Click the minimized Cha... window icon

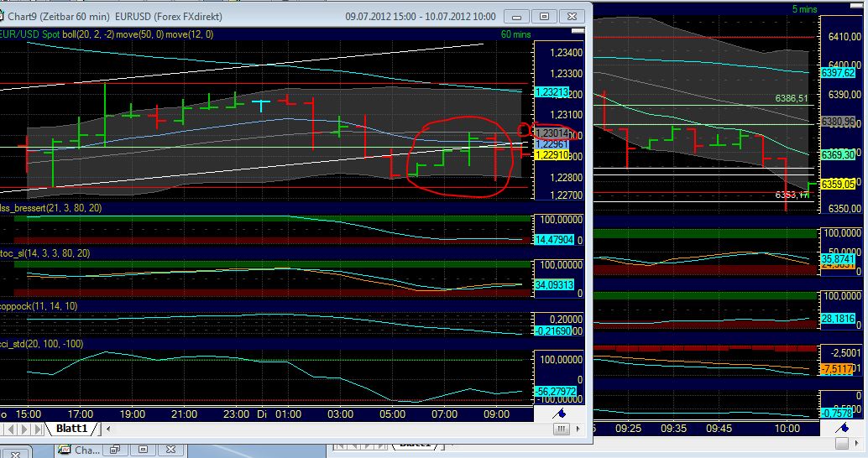(65, 450)
